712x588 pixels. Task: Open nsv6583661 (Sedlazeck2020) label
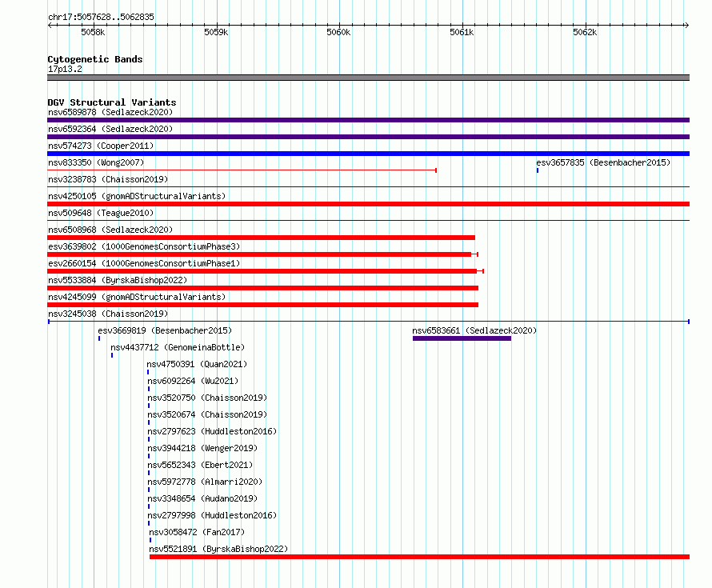[474, 330]
